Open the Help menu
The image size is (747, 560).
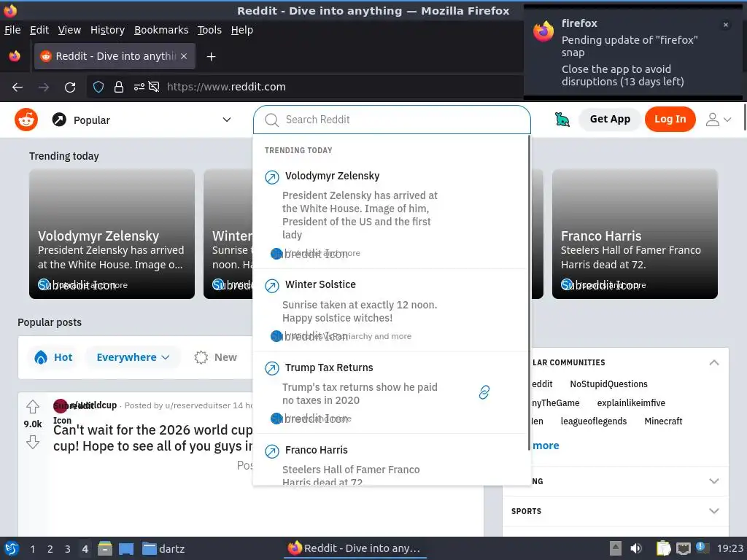coord(242,30)
